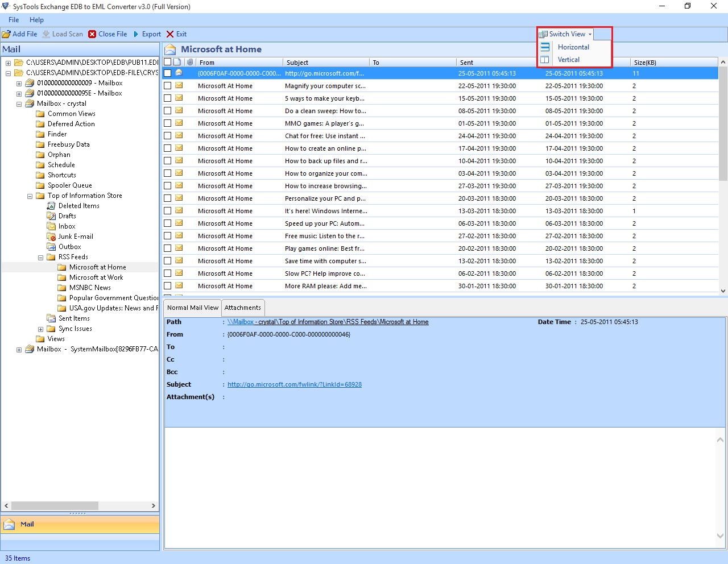Click the Spooler Queue folder icon
Image resolution: width=728 pixels, height=564 pixels.
(x=40, y=185)
